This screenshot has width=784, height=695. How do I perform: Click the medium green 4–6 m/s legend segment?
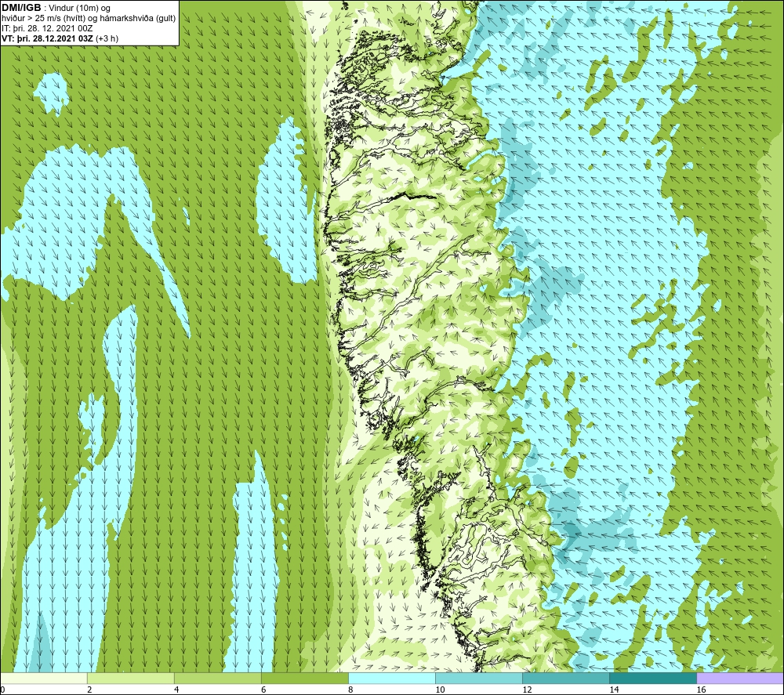(218, 678)
